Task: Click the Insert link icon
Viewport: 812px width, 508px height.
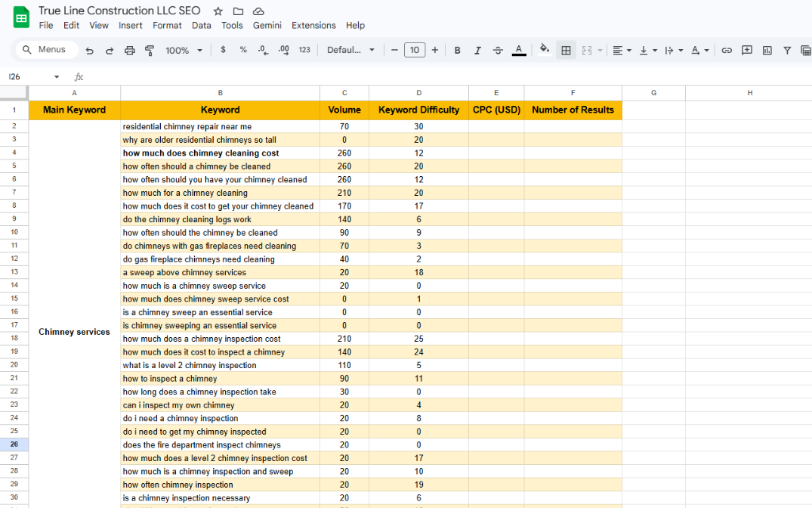Action: 727,51
